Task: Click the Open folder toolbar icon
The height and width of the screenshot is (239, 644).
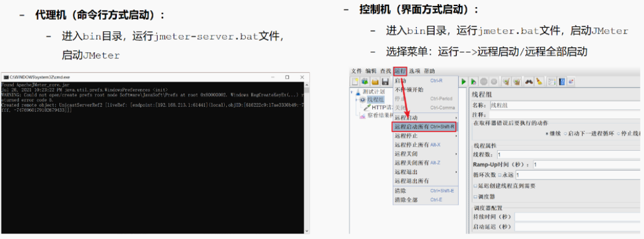Action: [375, 82]
